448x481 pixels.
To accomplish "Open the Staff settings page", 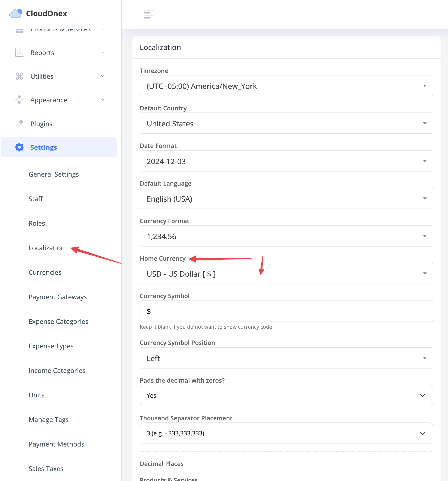I will point(36,199).
